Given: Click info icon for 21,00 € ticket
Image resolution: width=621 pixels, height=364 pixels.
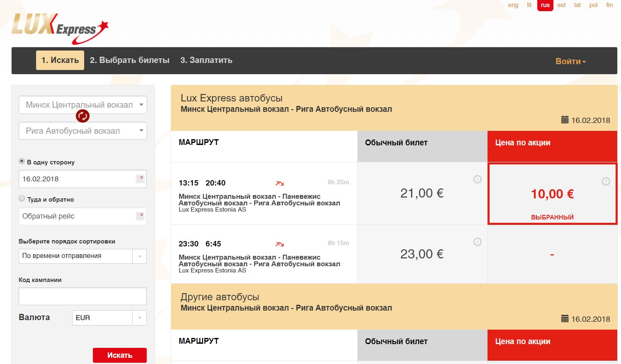Looking at the screenshot, I should pyautogui.click(x=478, y=179).
